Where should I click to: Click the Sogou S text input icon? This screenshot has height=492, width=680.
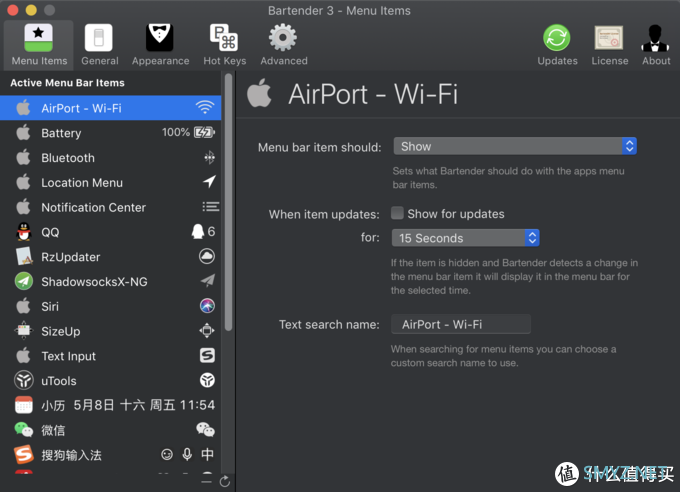click(x=207, y=355)
